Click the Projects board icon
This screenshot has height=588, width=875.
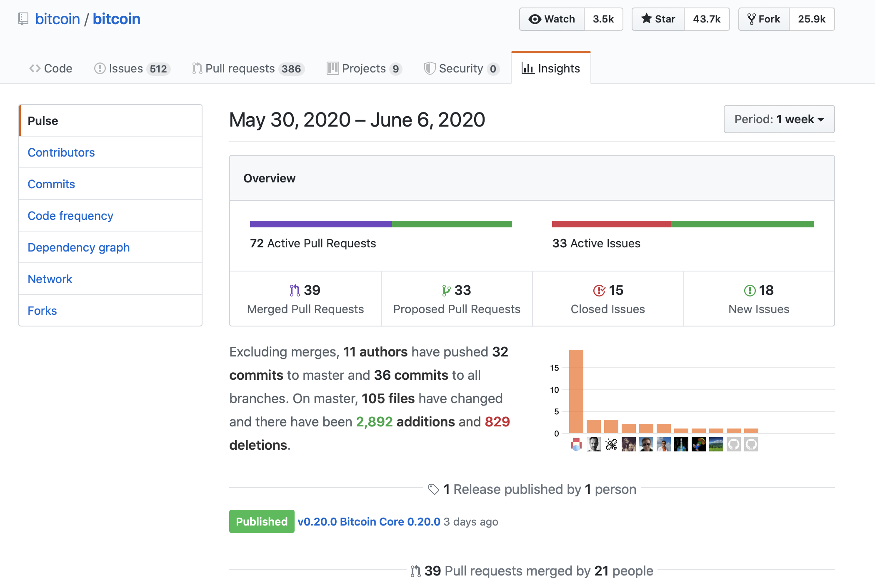point(332,68)
